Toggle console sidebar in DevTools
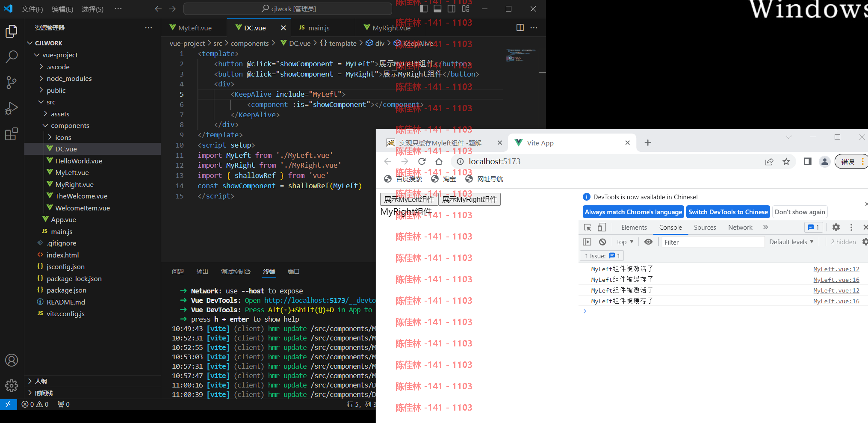 587,242
